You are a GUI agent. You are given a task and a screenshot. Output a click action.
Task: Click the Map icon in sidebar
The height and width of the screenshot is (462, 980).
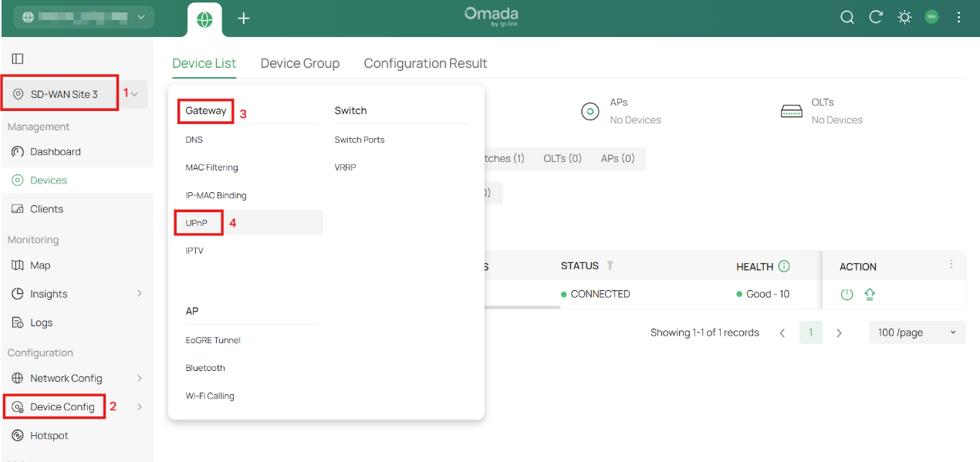[x=18, y=265]
